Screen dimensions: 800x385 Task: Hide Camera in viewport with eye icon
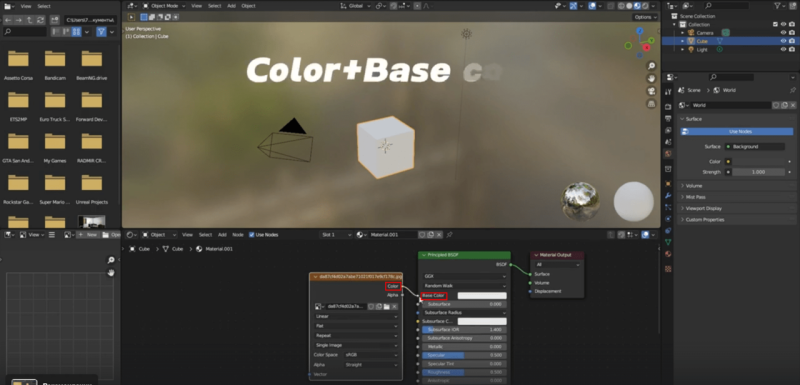(x=784, y=33)
